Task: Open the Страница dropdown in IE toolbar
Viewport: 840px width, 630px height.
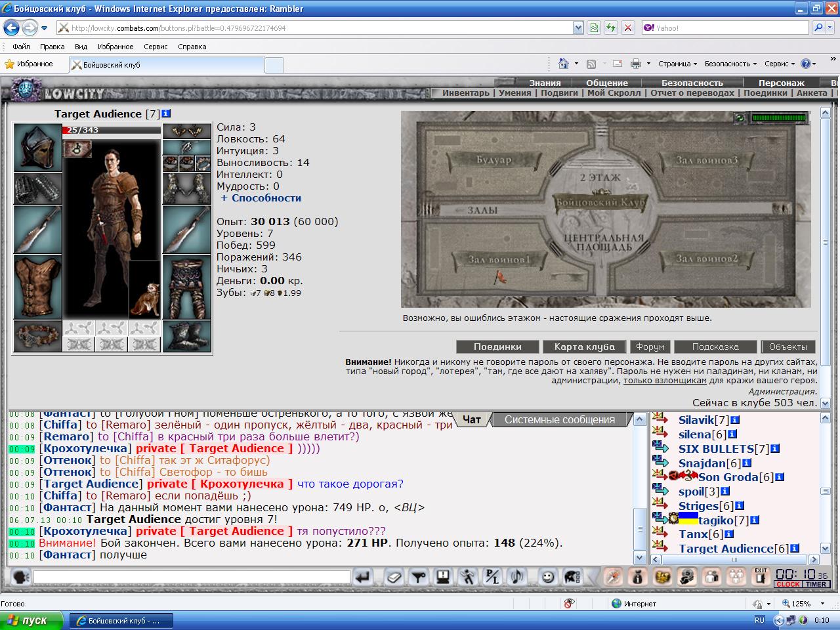Action: (x=678, y=64)
